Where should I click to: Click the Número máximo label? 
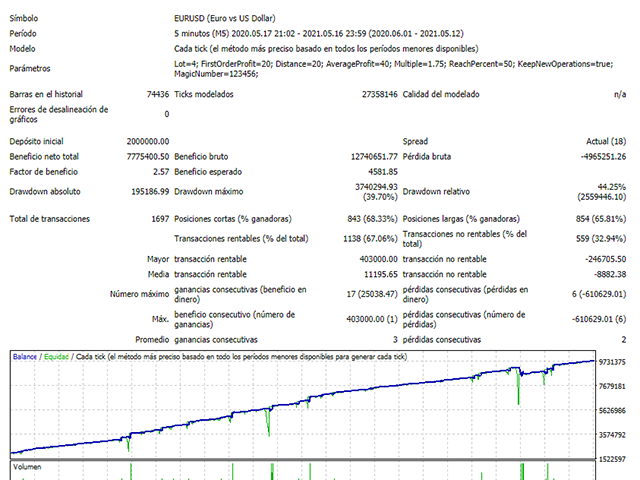[x=139, y=294]
